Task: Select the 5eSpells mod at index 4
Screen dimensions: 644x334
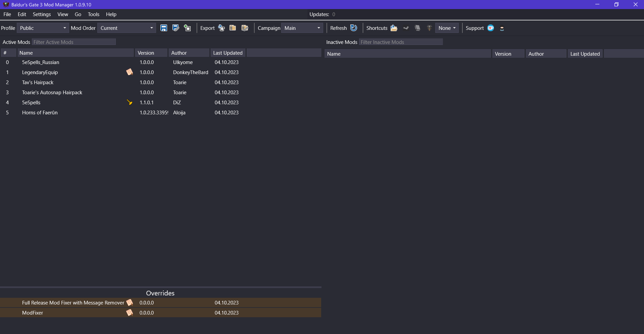Action: tap(161, 103)
